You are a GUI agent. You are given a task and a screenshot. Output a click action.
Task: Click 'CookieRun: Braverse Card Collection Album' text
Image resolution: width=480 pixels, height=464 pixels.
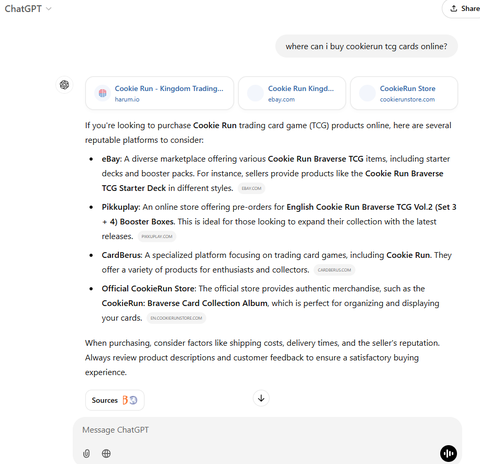(185, 303)
